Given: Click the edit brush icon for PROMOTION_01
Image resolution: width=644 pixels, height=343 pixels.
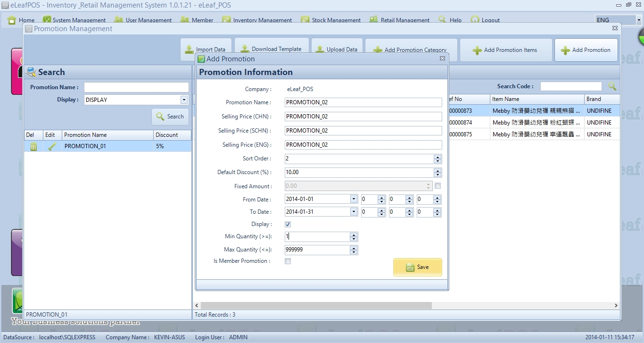Looking at the screenshot, I should coord(51,147).
